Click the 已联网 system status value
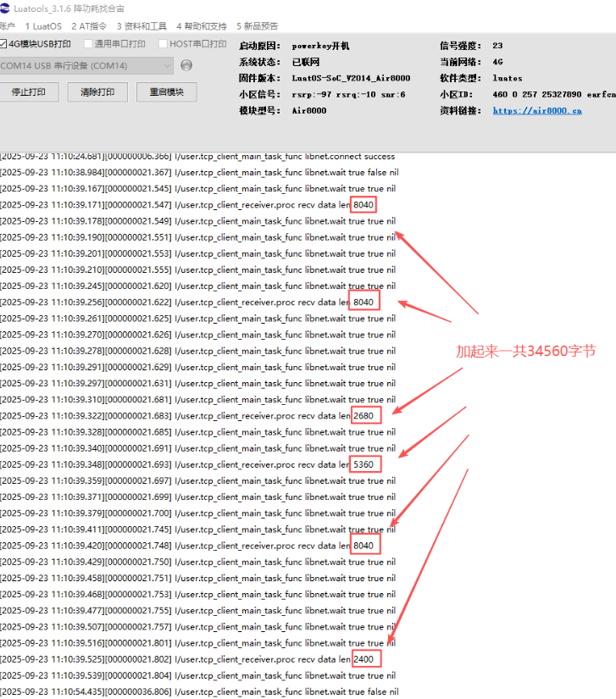Viewport: 616px width, 699px height. tap(306, 62)
